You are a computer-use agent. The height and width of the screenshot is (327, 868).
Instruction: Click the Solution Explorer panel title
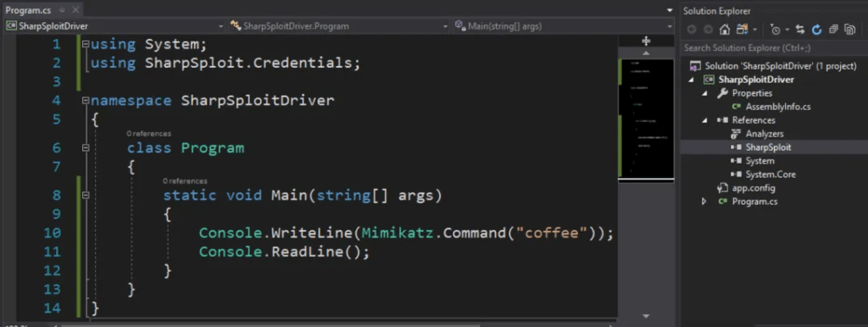(717, 10)
